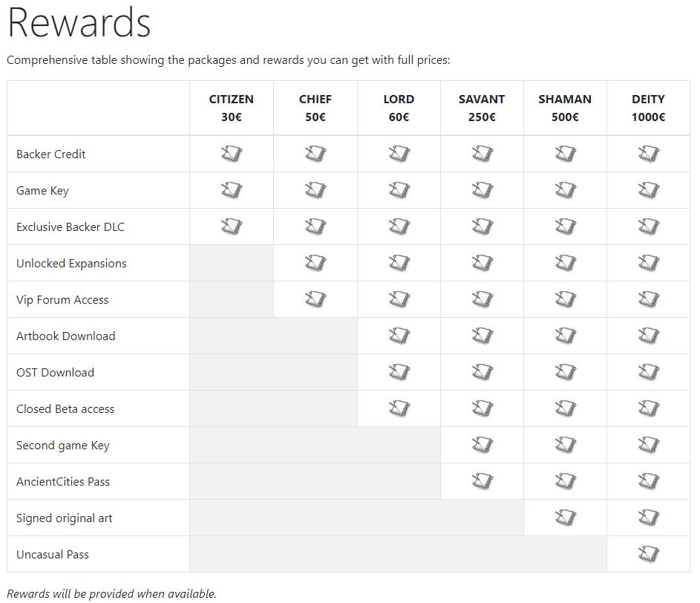Click the Uncasual Pass row label

coord(53,554)
